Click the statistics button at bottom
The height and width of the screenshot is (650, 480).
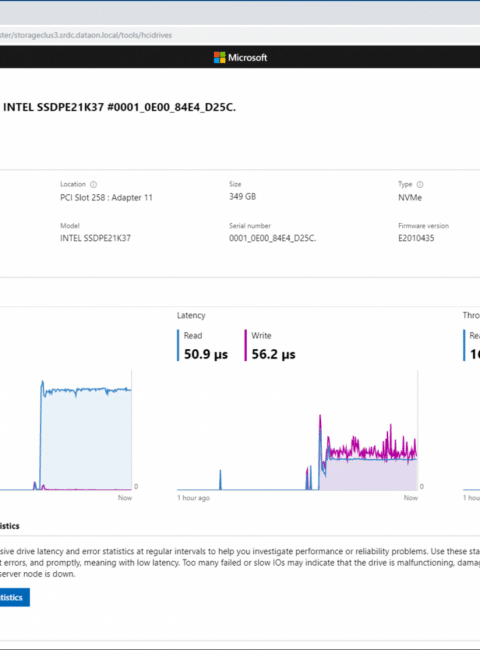[x=15, y=597]
